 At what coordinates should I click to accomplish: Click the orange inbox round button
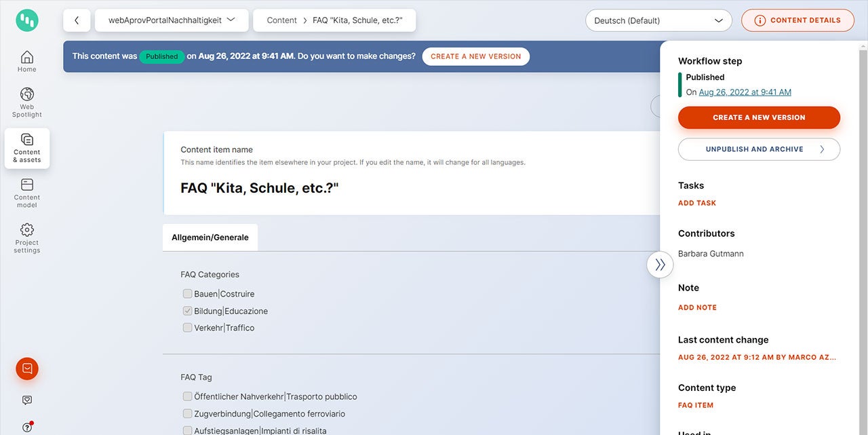click(27, 368)
